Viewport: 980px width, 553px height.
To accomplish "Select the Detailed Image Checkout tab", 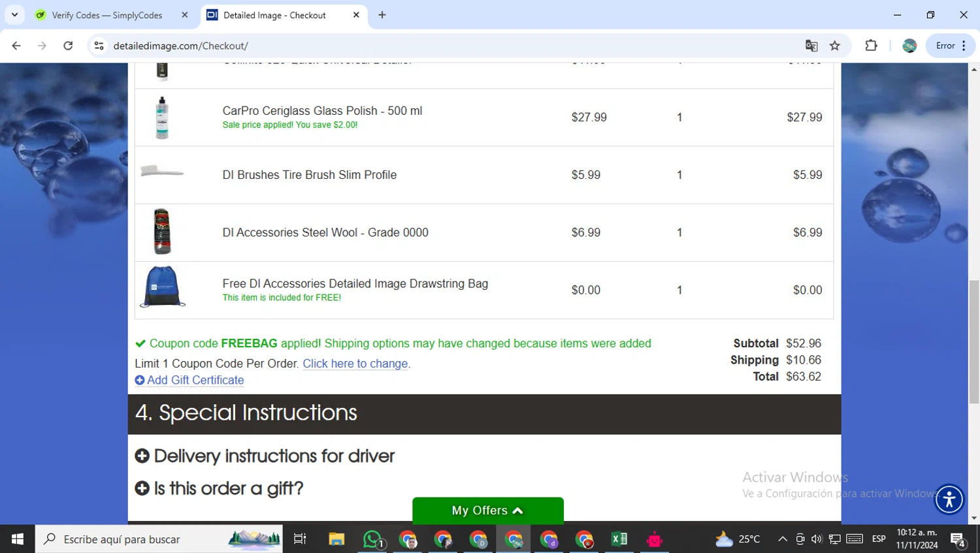I will (x=274, y=15).
